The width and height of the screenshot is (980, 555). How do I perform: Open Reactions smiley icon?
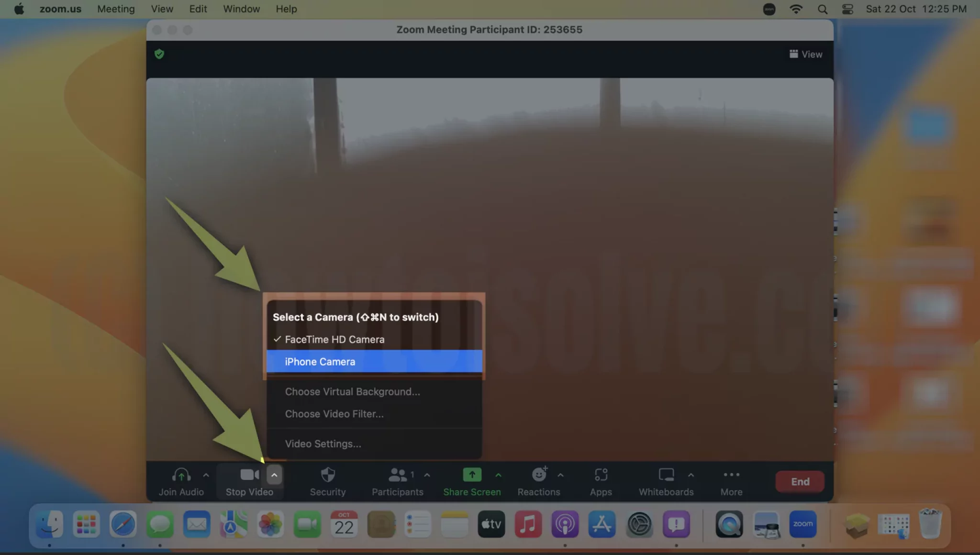(x=539, y=474)
